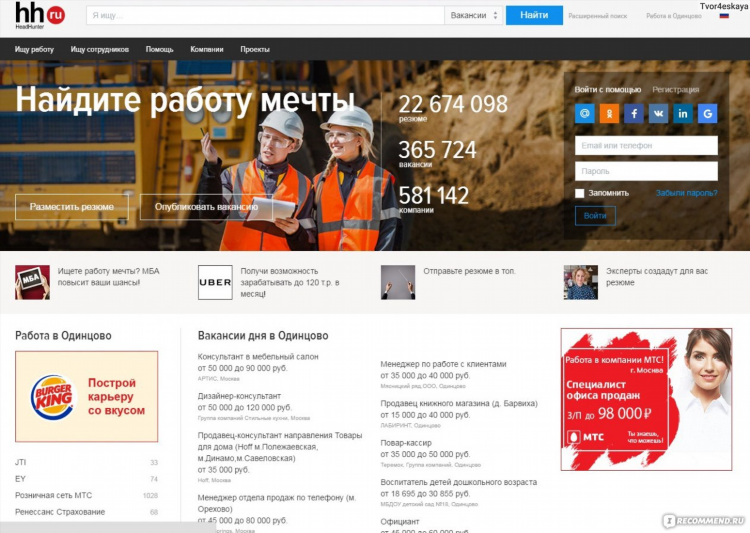Open the Повар-кассир vacancy
Screen dimensions: 750x533
pos(406,443)
